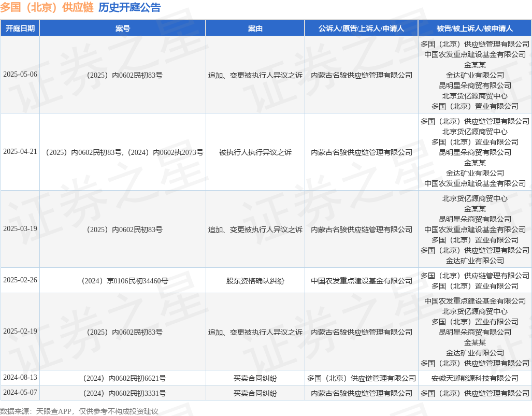The image size is (532, 416).
Task: Click 中国农发重点建设基金有限公司 in the 2025-05-06 row
Action: (x=475, y=54)
